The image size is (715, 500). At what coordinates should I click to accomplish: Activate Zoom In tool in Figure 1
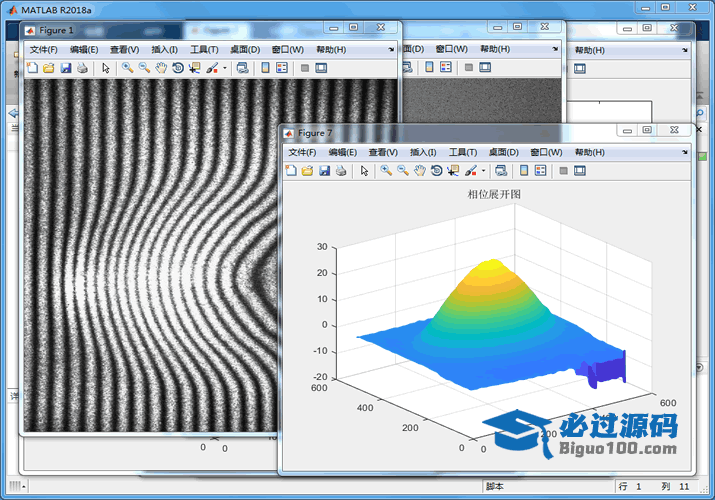[128, 68]
